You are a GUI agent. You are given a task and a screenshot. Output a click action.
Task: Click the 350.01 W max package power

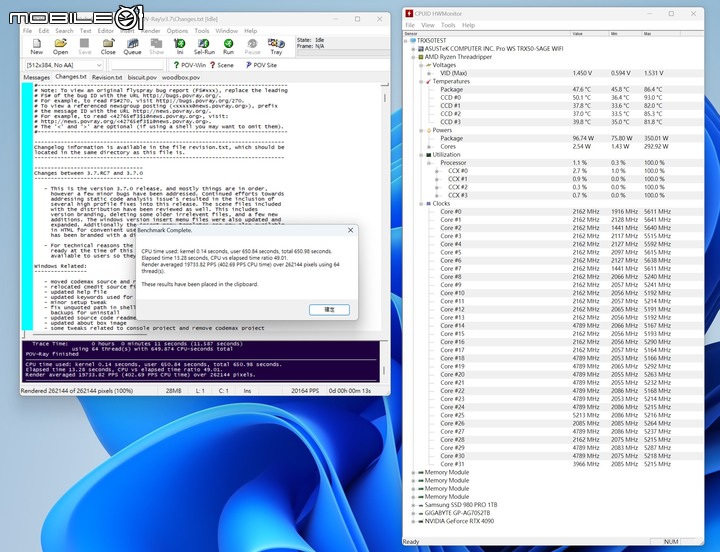coord(656,138)
